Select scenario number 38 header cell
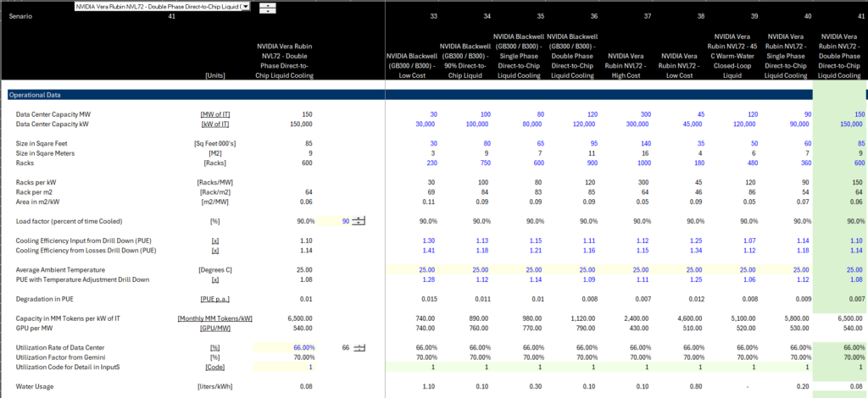 [x=701, y=17]
